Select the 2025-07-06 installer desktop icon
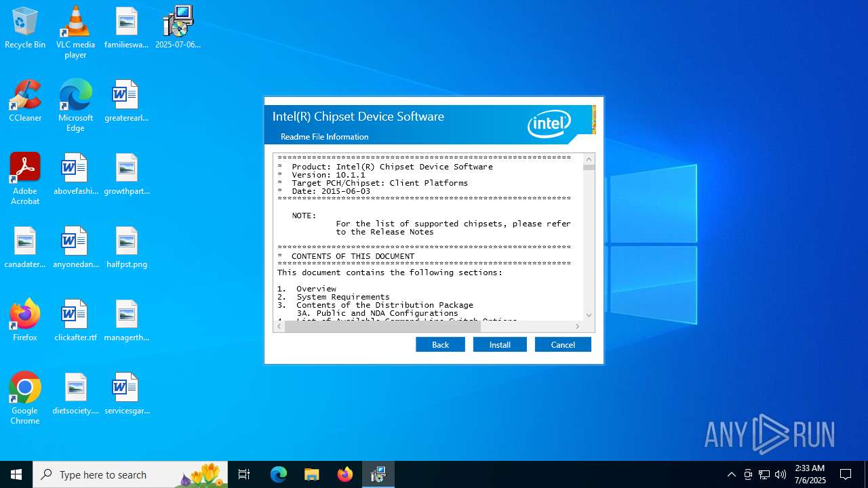868x488 pixels. click(178, 28)
